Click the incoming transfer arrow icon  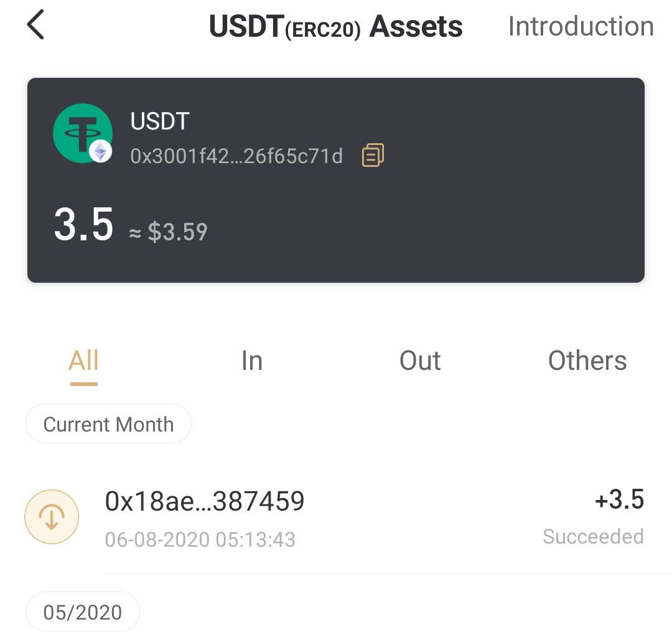click(x=52, y=517)
